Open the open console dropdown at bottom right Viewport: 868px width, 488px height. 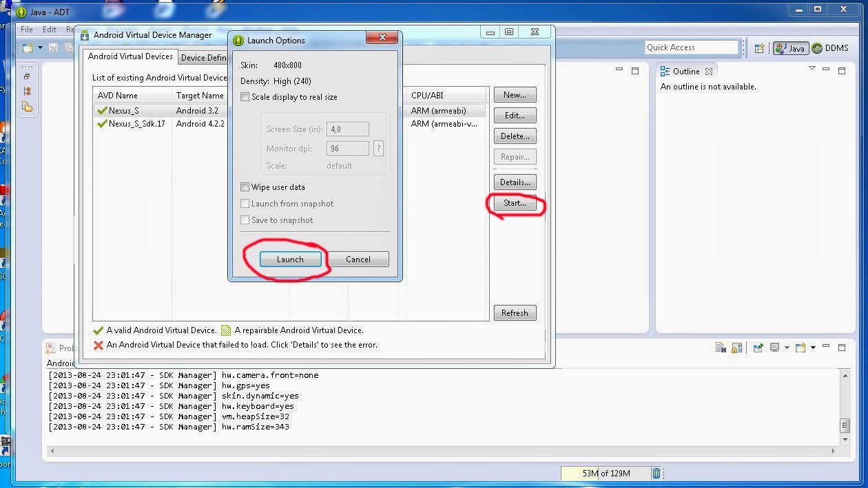pos(814,348)
